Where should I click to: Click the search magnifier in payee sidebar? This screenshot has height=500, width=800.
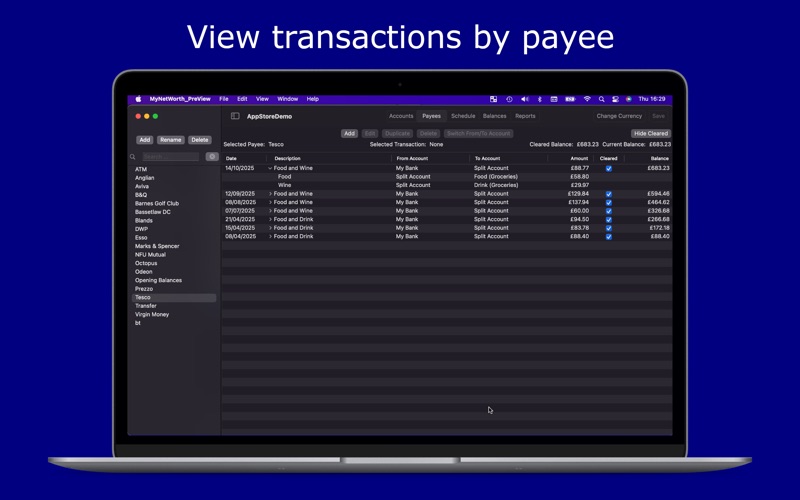pyautogui.click(x=133, y=157)
